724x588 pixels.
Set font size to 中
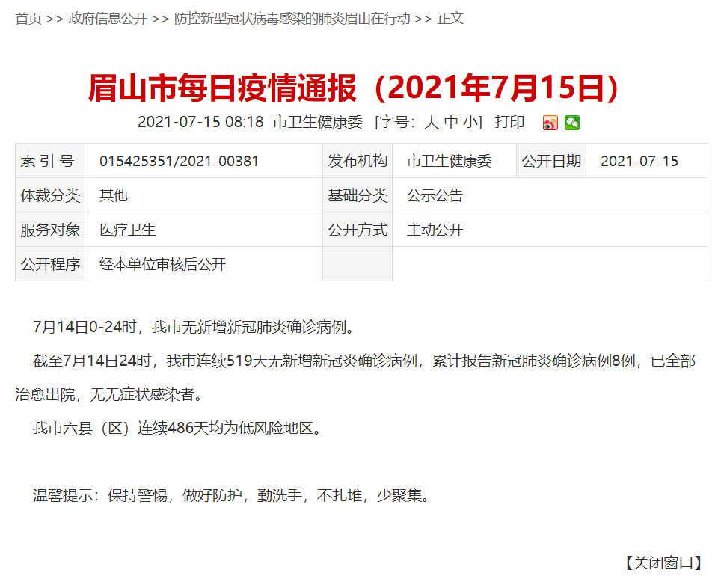click(x=451, y=123)
